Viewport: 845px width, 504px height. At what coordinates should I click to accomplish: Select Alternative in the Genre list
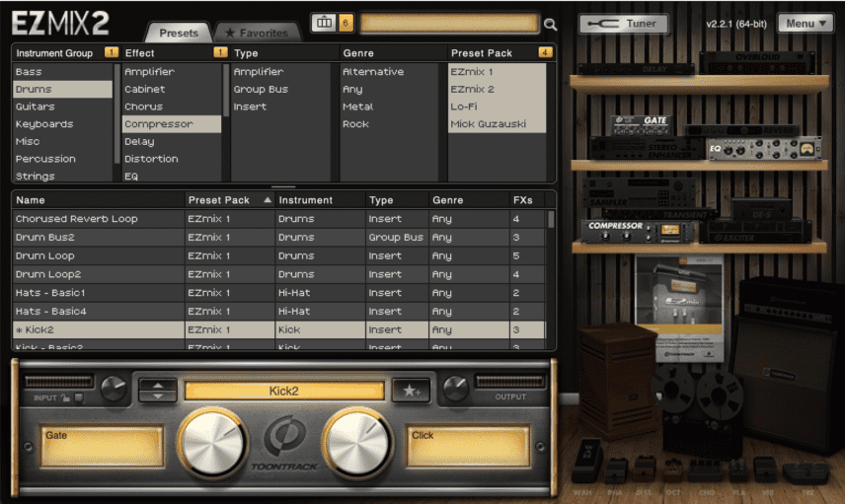[389, 72]
